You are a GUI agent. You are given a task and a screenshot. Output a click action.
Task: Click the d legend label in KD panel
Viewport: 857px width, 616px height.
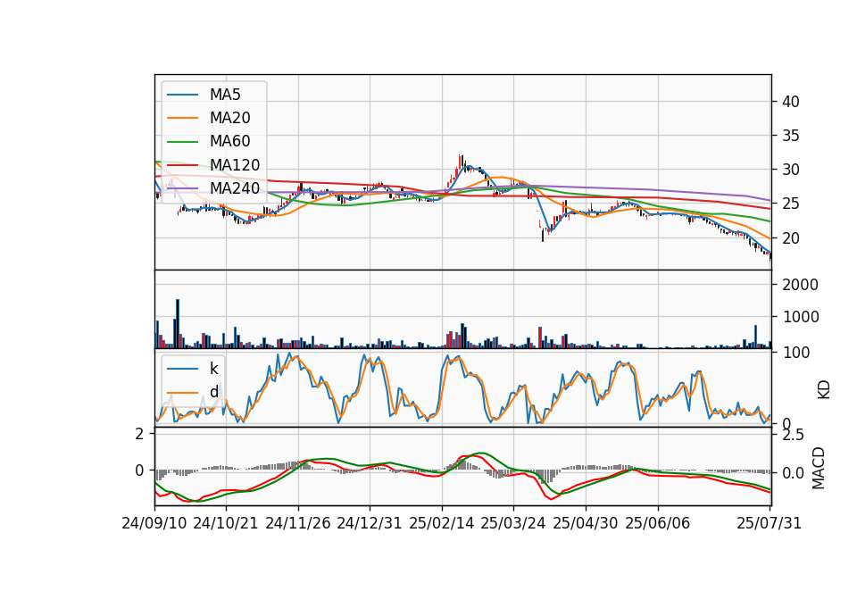pyautogui.click(x=213, y=392)
